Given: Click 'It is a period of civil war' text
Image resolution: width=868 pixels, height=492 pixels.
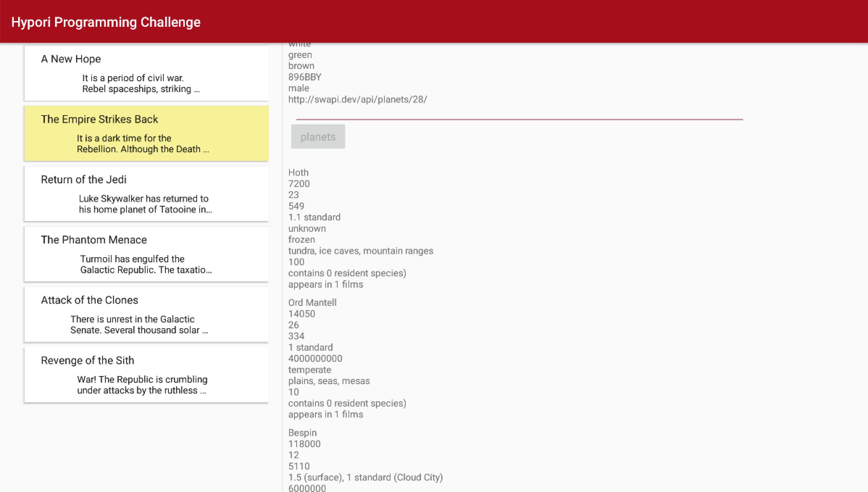Looking at the screenshot, I should (133, 78).
